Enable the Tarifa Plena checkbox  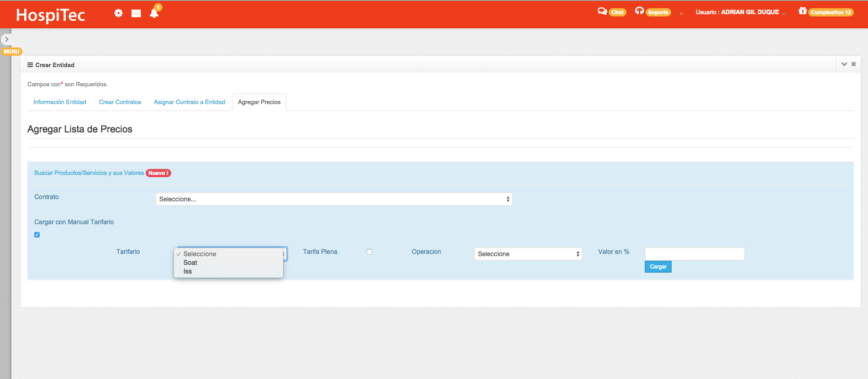tap(369, 252)
